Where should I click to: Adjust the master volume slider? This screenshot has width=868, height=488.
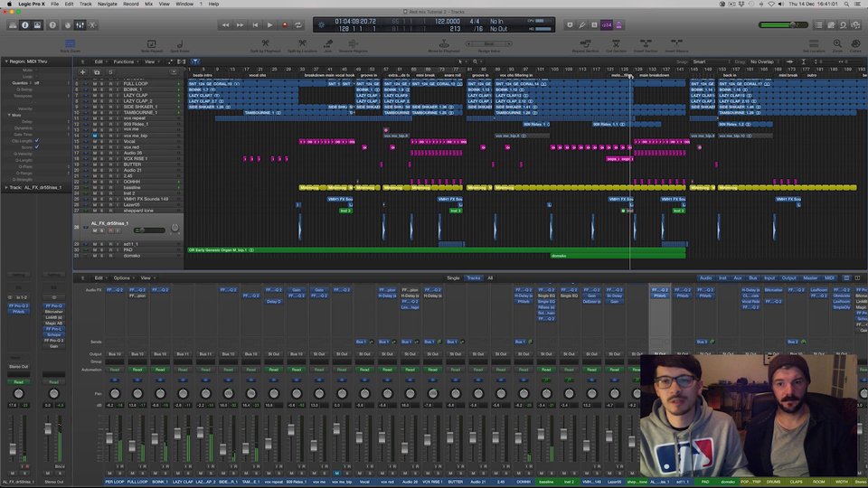coord(783,25)
